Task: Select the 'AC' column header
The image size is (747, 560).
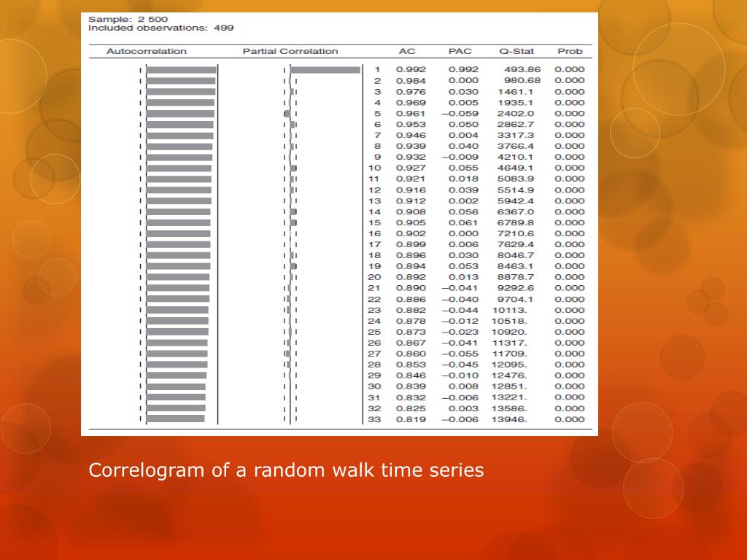Action: (407, 52)
